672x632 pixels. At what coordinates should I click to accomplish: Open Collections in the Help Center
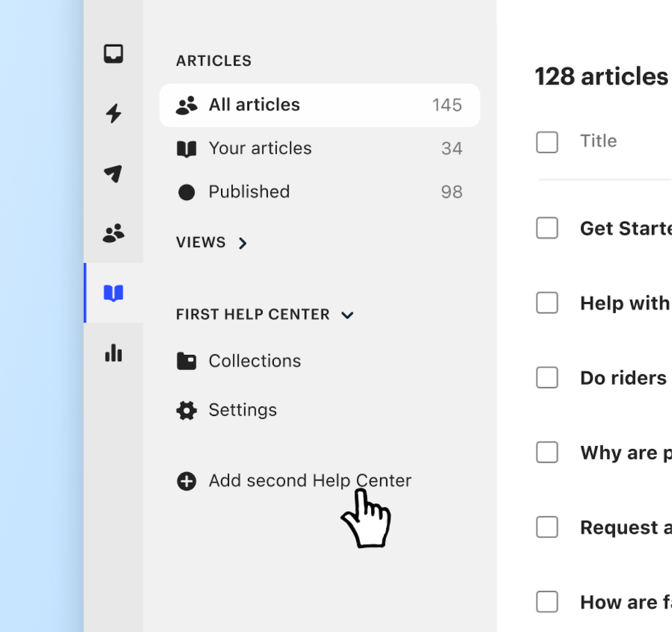(254, 361)
